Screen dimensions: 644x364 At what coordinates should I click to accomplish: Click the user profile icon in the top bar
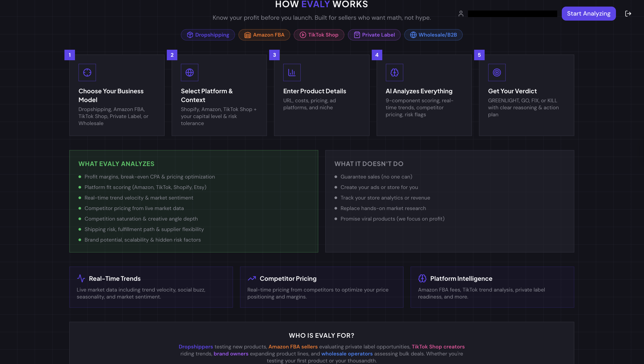point(461,14)
